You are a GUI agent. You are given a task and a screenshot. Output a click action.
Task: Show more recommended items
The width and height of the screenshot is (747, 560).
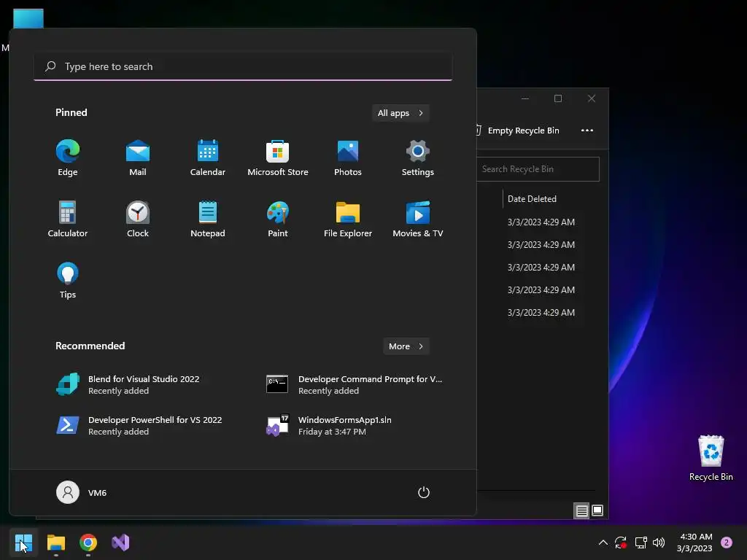[406, 346]
